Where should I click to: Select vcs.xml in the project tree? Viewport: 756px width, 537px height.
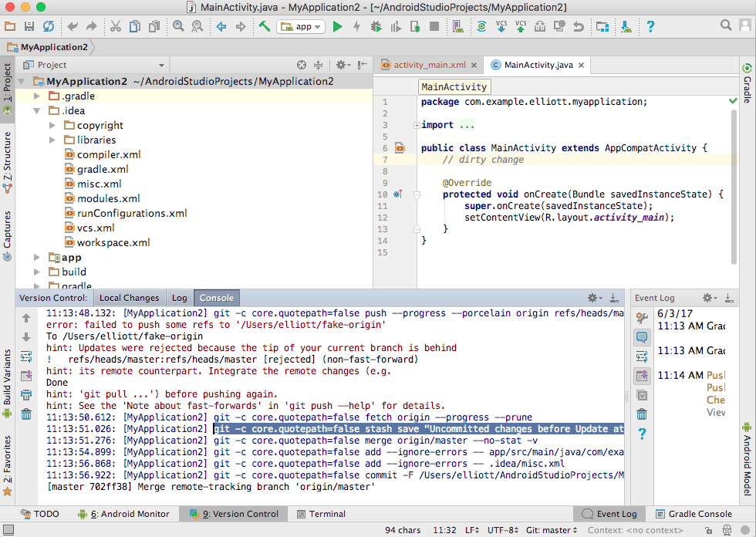[96, 228]
